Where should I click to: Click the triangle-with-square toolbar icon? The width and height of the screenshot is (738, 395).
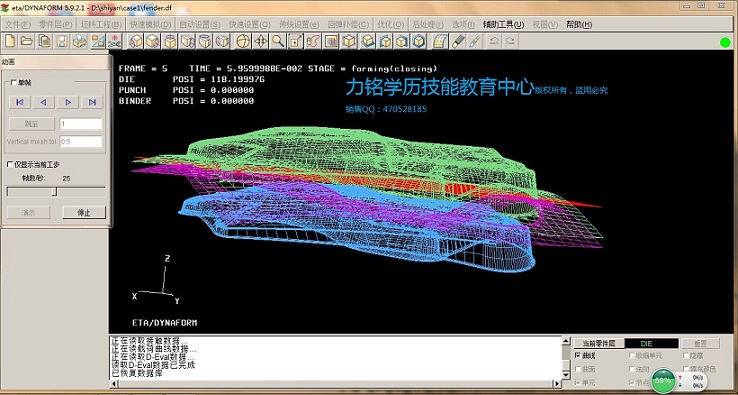(x=97, y=41)
